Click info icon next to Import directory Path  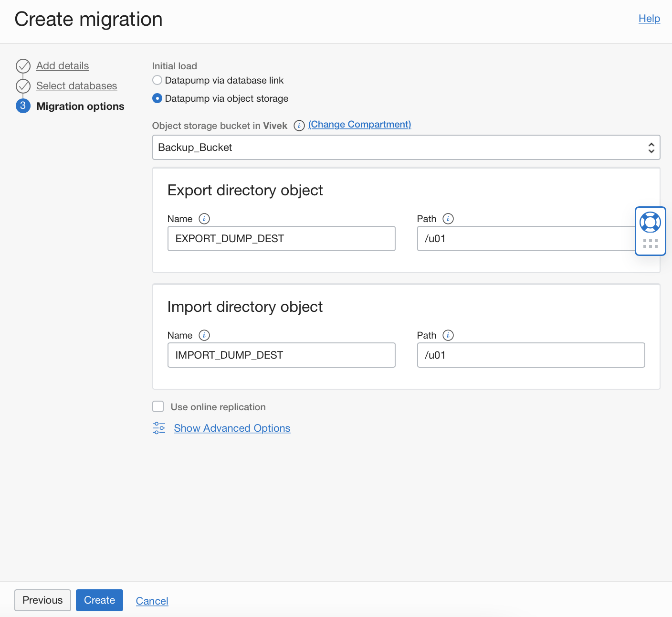click(448, 335)
